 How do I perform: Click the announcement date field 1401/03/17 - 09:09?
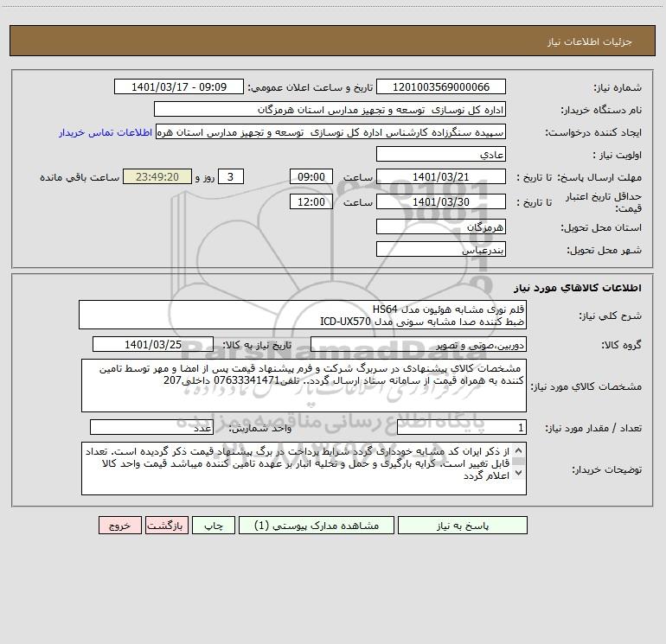pyautogui.click(x=179, y=86)
